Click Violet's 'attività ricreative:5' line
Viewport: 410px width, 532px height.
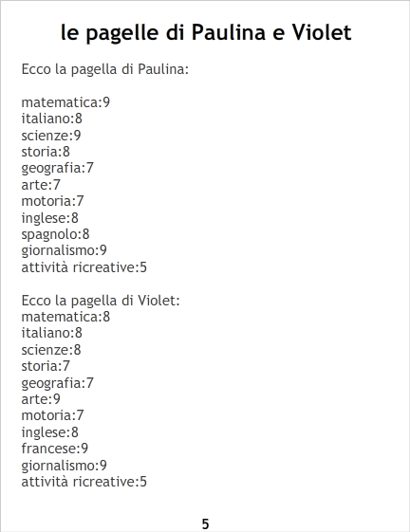click(84, 482)
